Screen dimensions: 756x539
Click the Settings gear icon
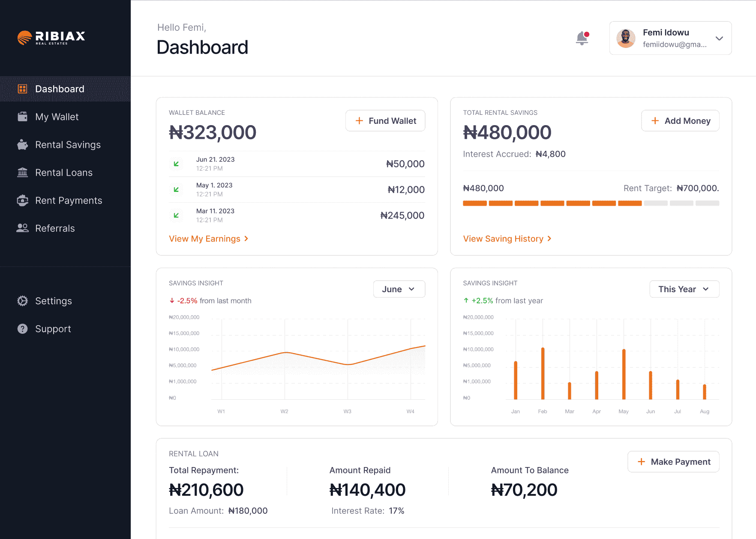pos(23,301)
